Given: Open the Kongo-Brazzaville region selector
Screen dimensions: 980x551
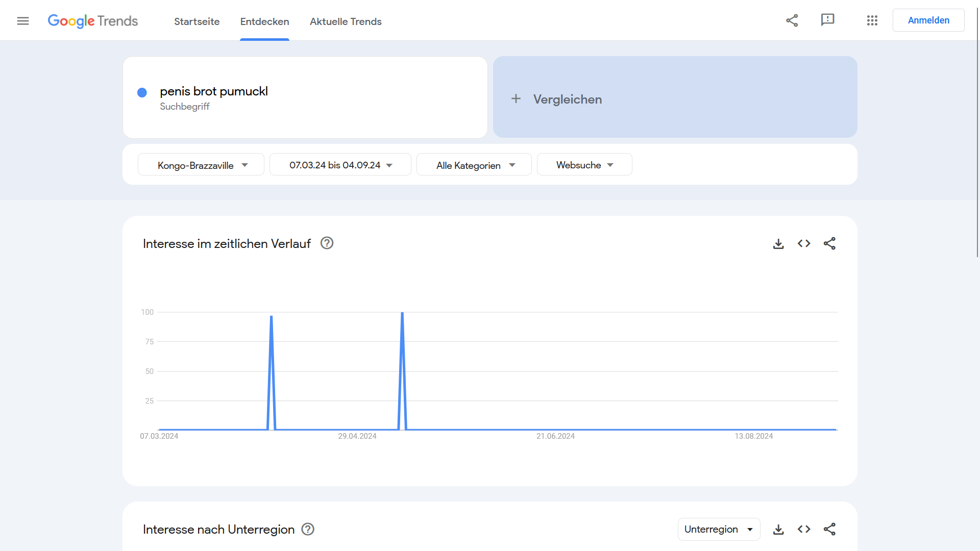Looking at the screenshot, I should pyautogui.click(x=201, y=164).
